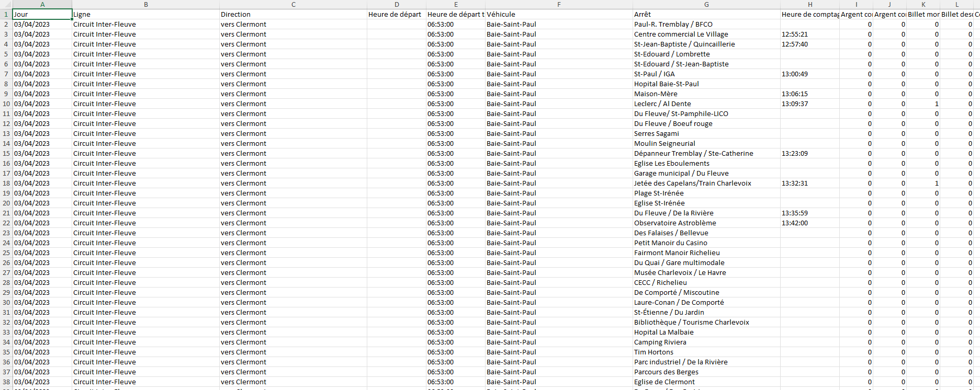The height and width of the screenshot is (390, 980).
Task: Click cell 'St-Jean-Baptiste / Quincaillerie'
Action: click(x=707, y=44)
